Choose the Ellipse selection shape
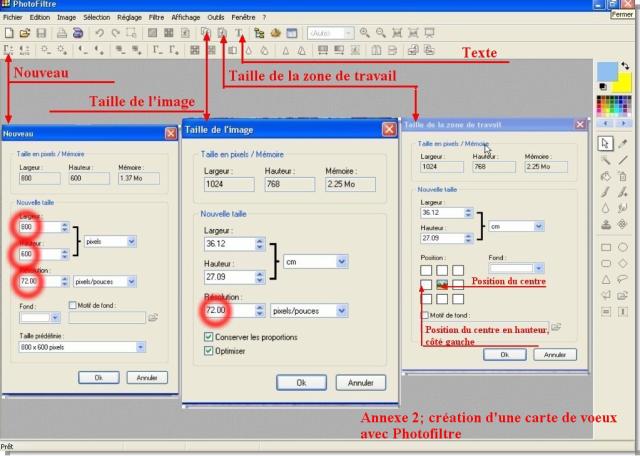Image resolution: width=640 pixels, height=456 pixels. pos(623,247)
